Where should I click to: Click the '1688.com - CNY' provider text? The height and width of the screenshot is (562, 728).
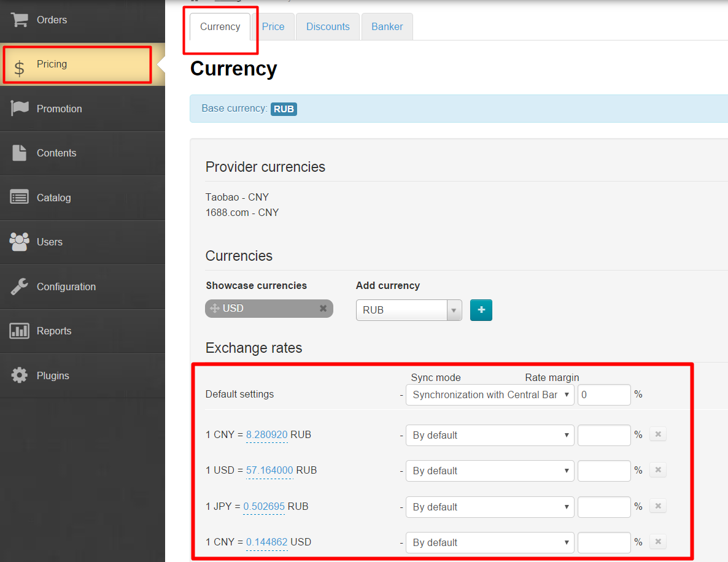click(x=242, y=212)
